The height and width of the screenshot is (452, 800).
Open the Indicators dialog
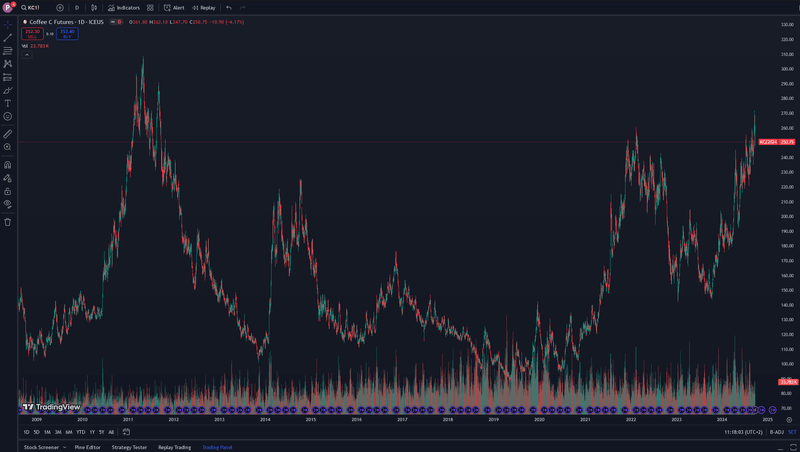[123, 8]
